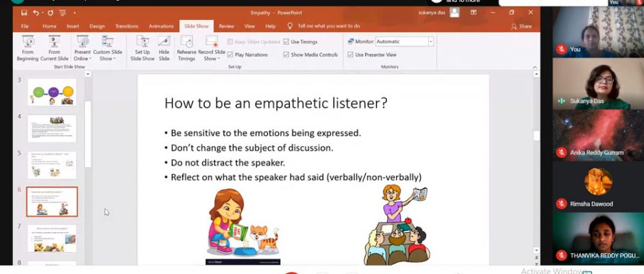Click Record Slide Show button
The height and width of the screenshot is (274, 644).
coord(212,48)
